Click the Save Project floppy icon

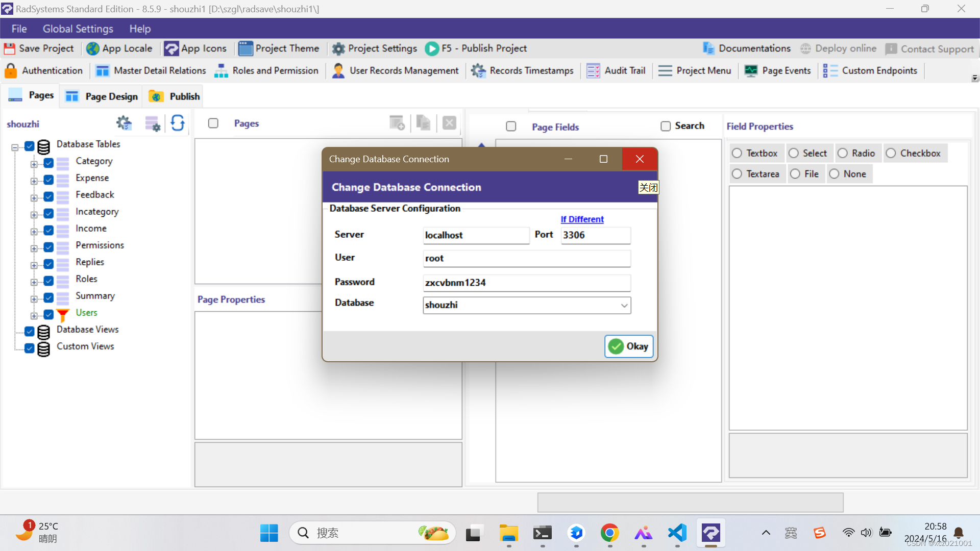(x=9, y=48)
